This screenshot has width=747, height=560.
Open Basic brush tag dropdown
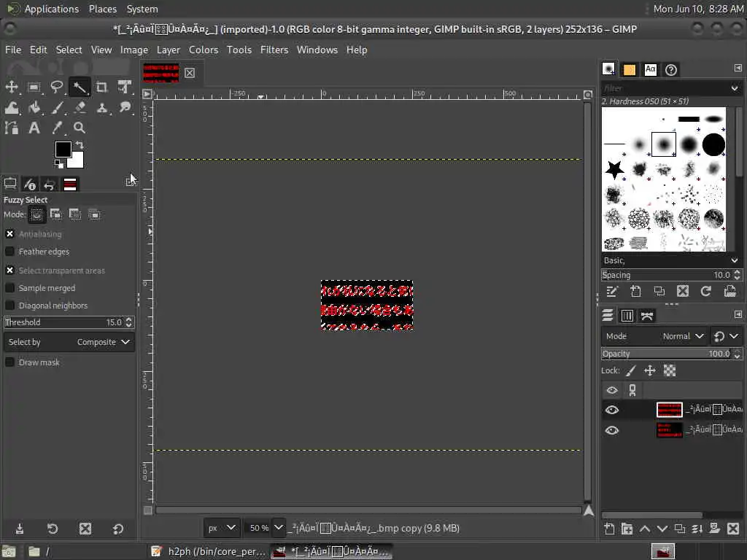point(734,260)
